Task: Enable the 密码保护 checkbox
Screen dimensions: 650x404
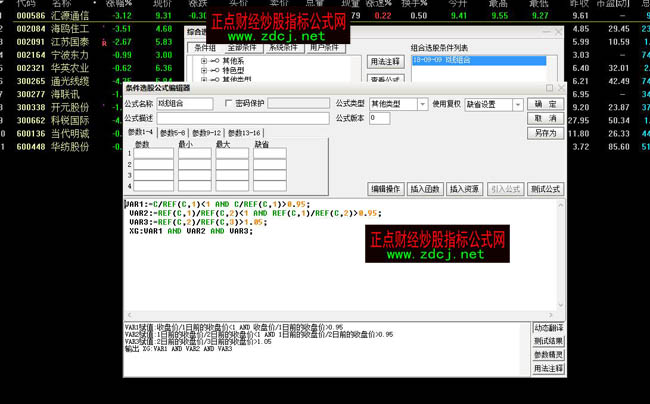Action: 229,103
